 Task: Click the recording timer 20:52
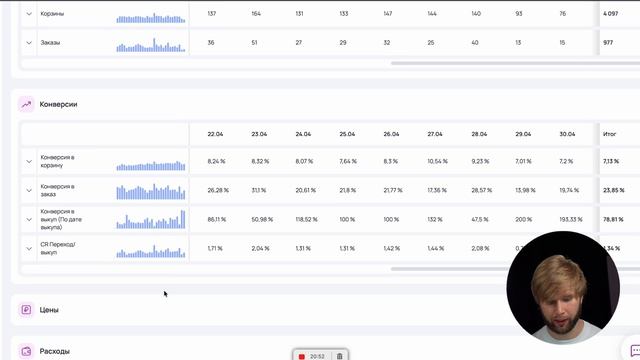point(317,356)
